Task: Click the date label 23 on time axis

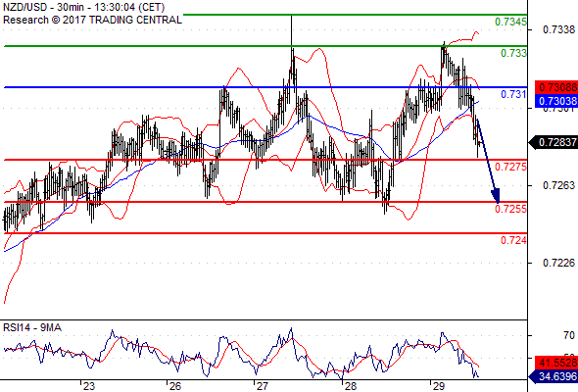Action: (88, 386)
